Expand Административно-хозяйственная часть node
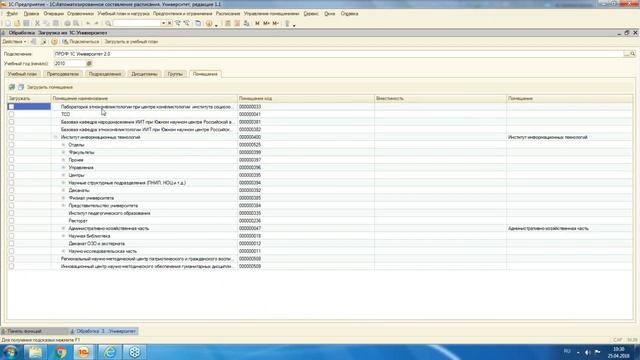The width and height of the screenshot is (640, 360). click(63, 229)
